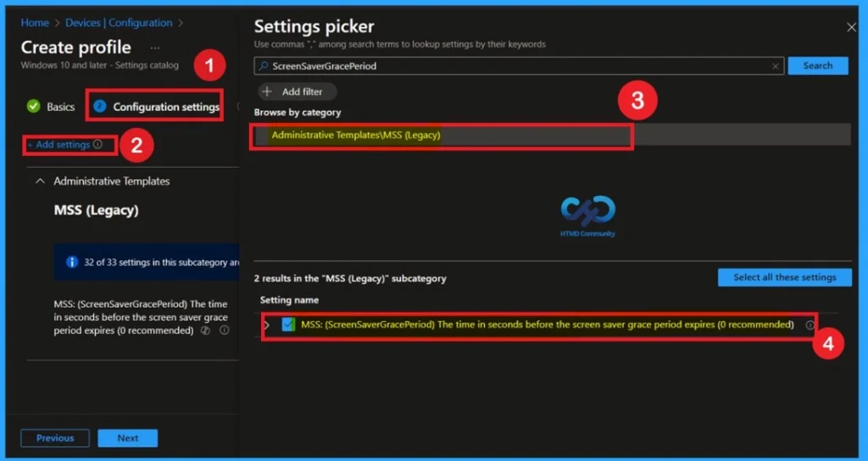Click ScreenSaverGracePeriod setting label in left panel
868x461 pixels.
point(141,317)
